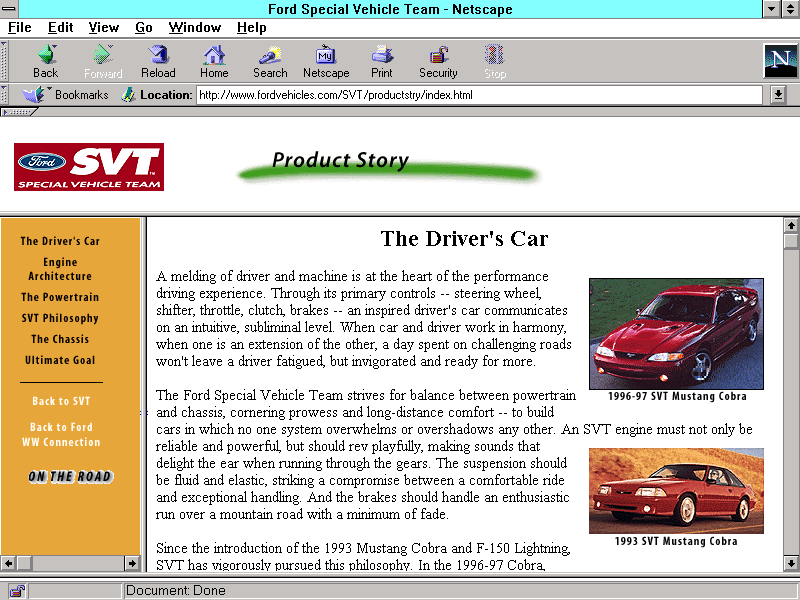Open the Ultimate Goal link
800x600 pixels.
60,360
